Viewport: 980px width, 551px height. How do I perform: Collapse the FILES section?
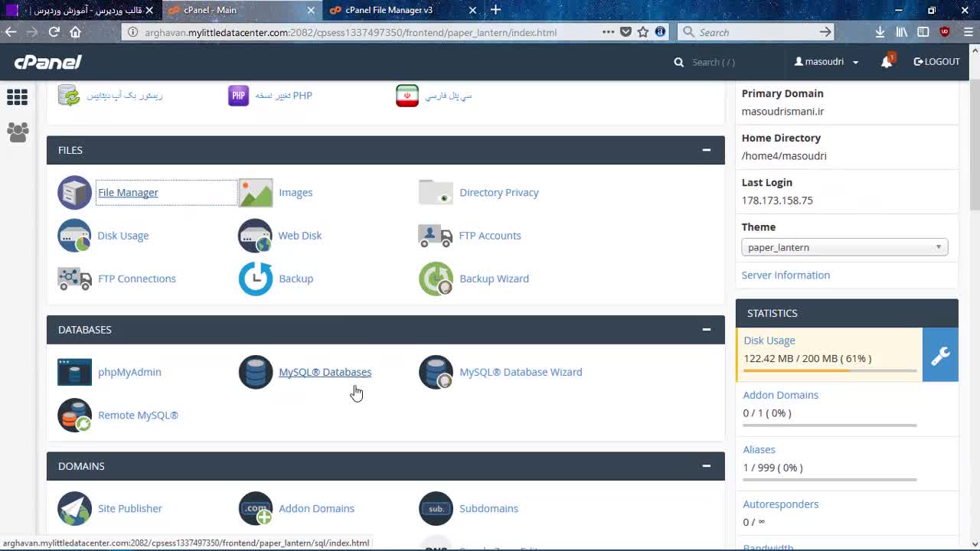(706, 150)
